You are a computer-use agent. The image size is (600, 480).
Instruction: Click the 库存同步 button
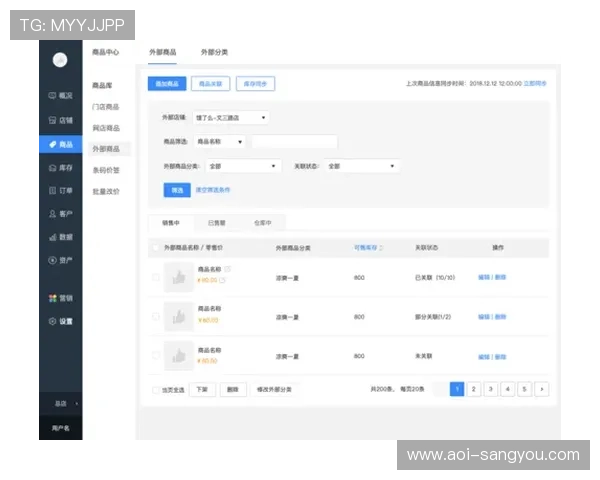255,83
